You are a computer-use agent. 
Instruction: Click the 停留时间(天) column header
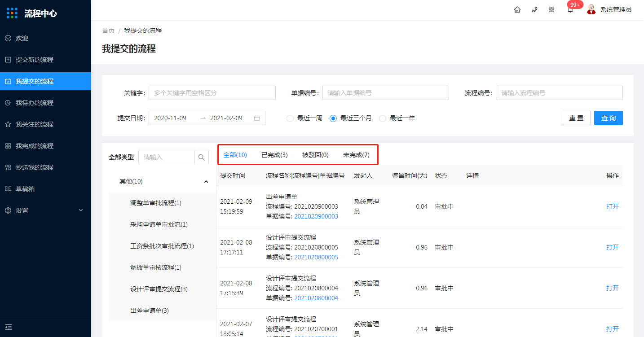coord(410,175)
